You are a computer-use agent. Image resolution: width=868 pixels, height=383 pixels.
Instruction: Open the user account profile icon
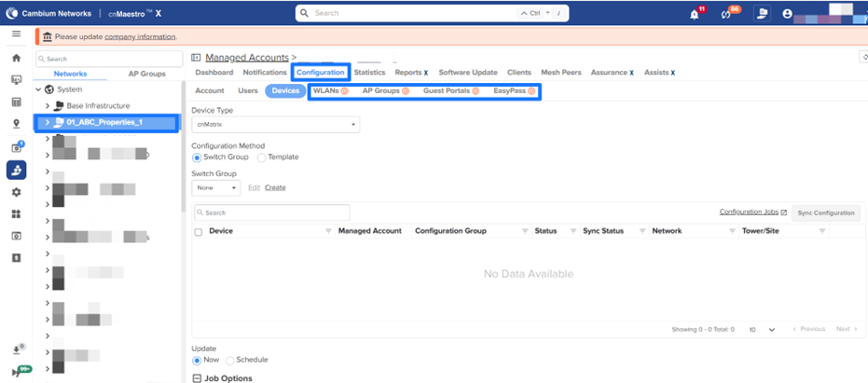(x=788, y=14)
